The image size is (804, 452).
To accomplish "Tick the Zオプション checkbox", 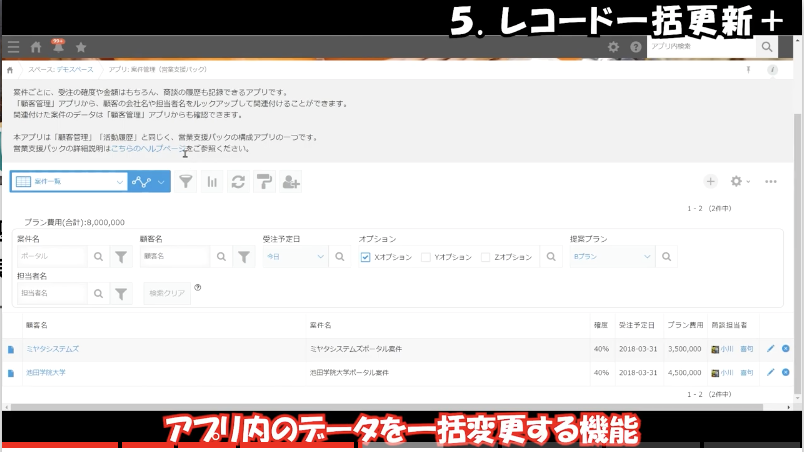I will coord(486,257).
